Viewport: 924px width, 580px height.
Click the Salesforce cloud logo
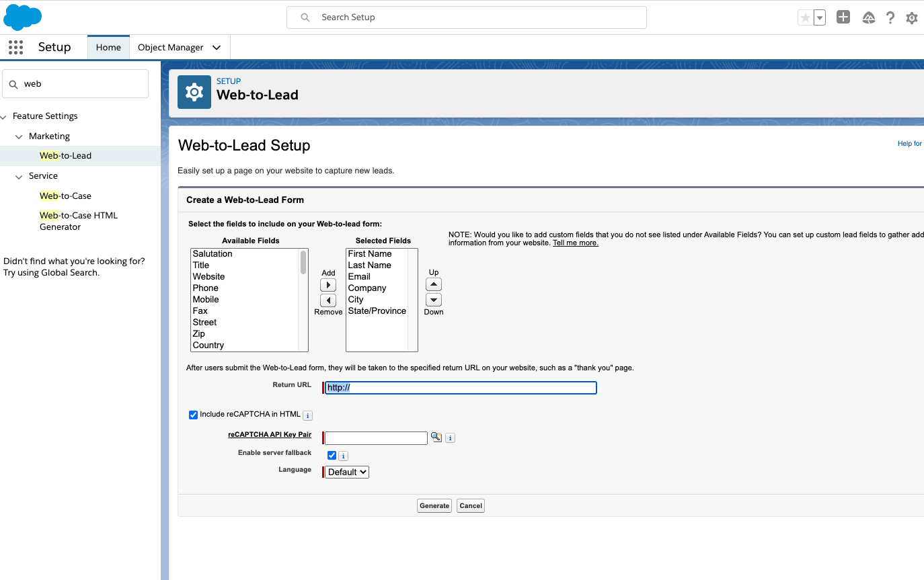coord(23,17)
